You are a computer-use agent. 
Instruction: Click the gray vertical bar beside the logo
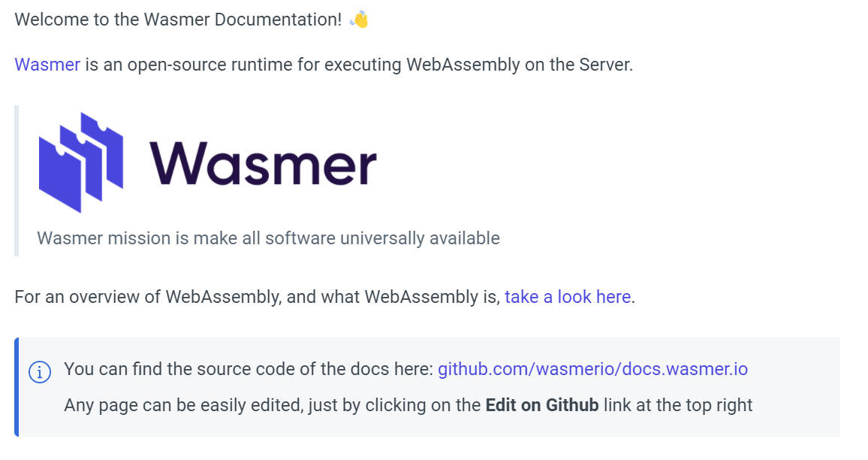17,180
